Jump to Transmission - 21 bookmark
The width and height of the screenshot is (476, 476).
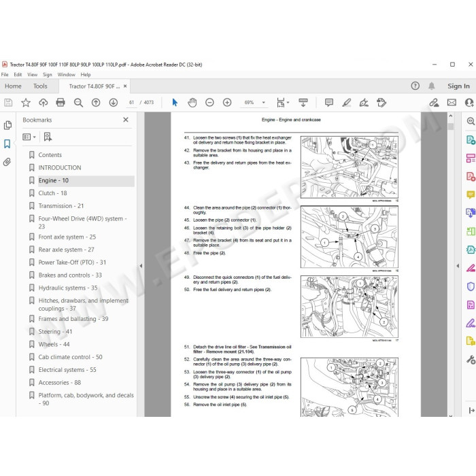[61, 206]
